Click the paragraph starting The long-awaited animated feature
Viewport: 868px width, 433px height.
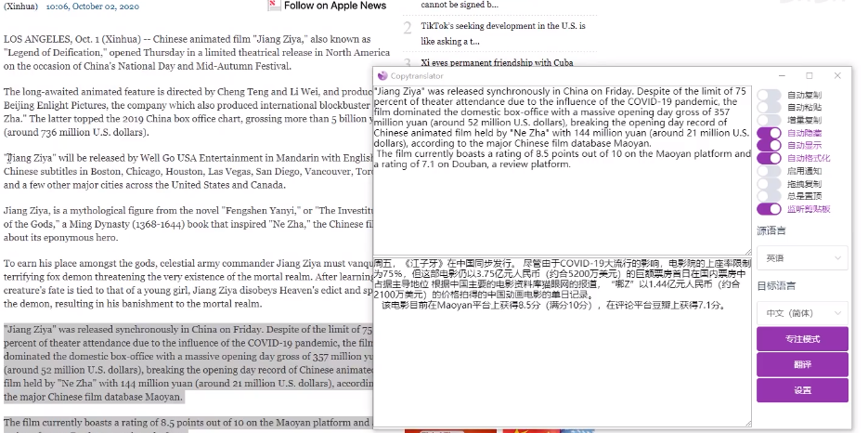click(x=188, y=112)
